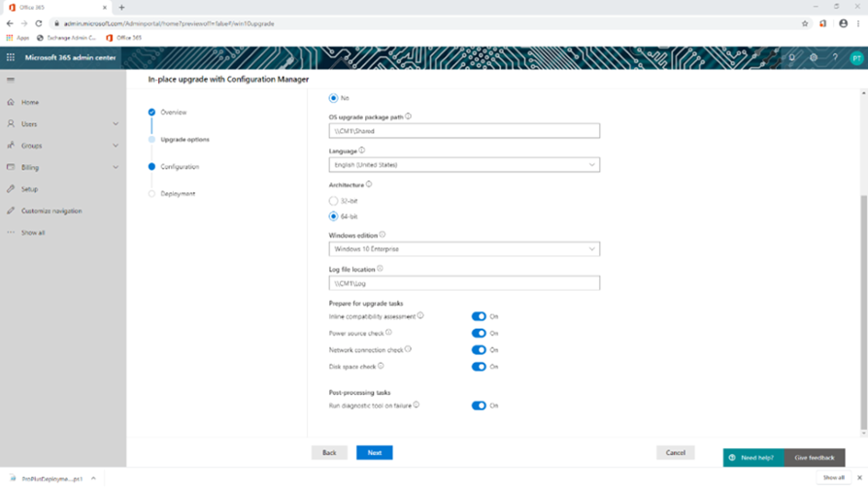The image size is (868, 489).
Task: Click the Back button
Action: (329, 452)
